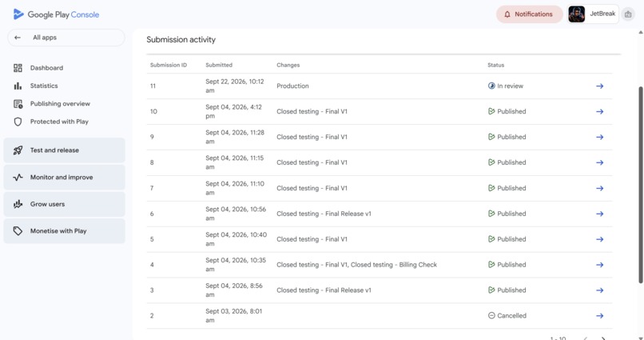644x340 pixels.
Task: Click the Test and release rocket icon
Action: coord(18,150)
